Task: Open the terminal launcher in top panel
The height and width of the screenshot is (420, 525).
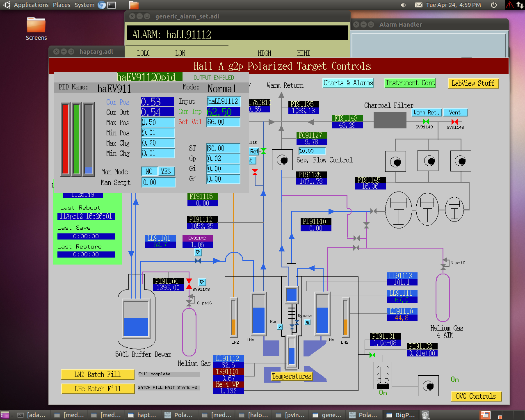Action: click(x=112, y=5)
